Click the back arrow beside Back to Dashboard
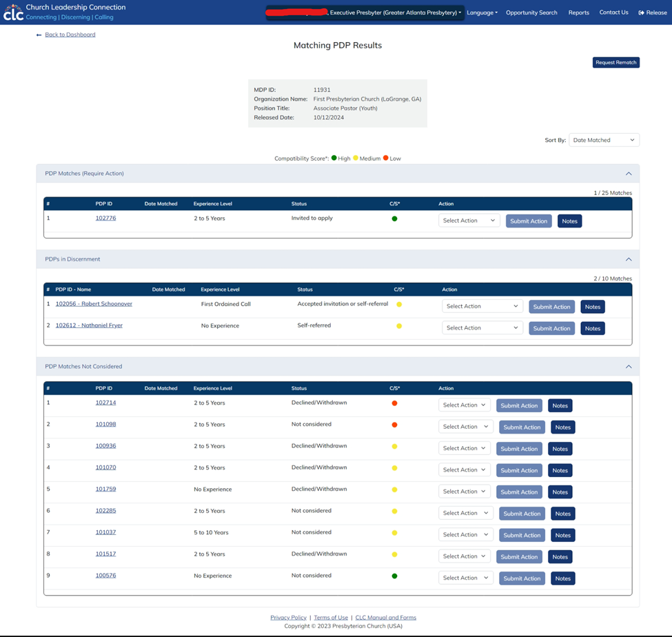 [x=39, y=34]
